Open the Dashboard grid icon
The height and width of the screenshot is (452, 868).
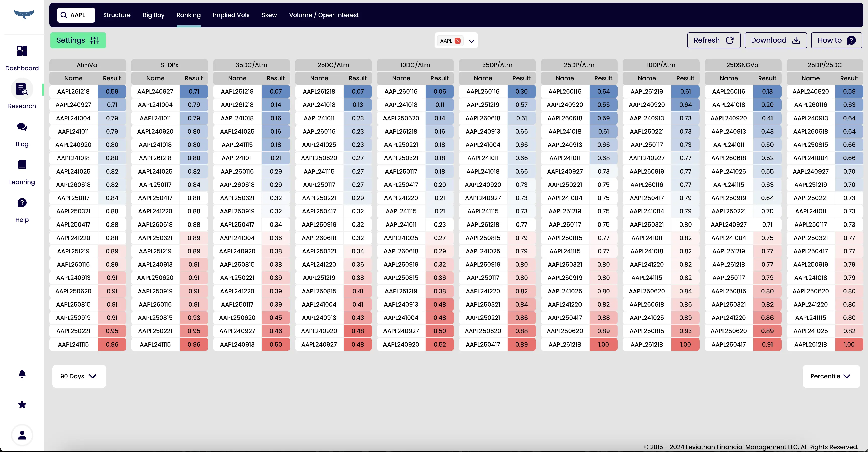[x=22, y=51]
